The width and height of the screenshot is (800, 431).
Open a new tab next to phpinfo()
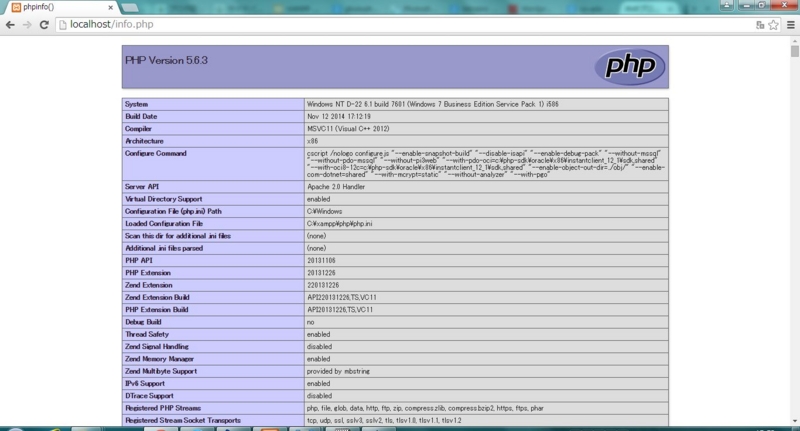coord(130,7)
